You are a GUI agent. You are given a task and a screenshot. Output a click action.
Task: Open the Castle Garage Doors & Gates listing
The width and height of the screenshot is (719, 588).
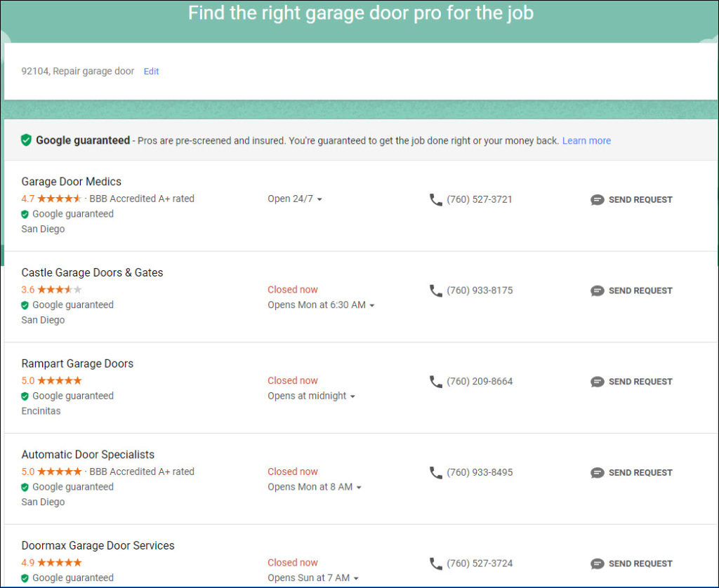pos(92,273)
